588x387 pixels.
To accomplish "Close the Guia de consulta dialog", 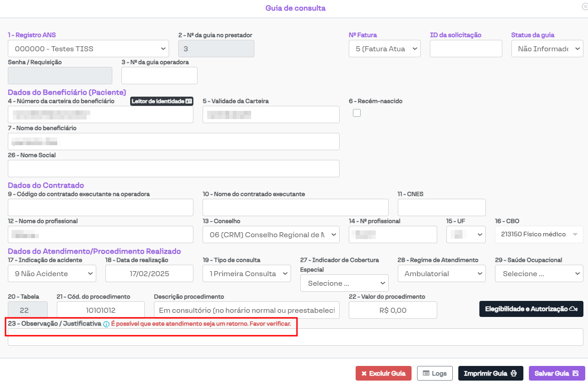I will coord(584,7).
